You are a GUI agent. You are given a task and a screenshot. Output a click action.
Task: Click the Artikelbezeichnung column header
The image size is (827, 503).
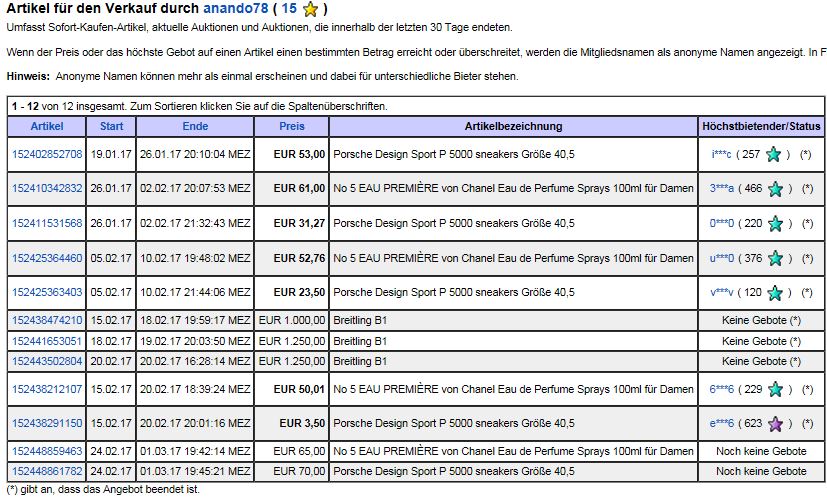click(x=513, y=127)
